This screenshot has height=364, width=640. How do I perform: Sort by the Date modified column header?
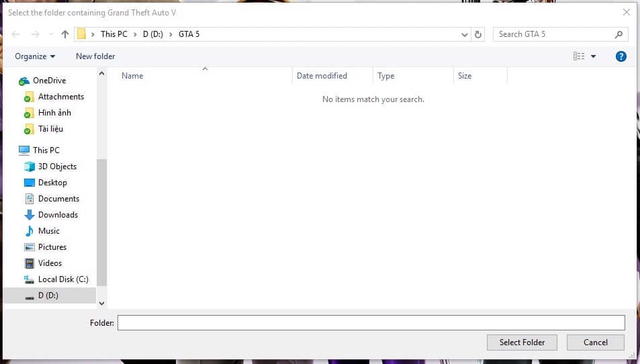322,76
